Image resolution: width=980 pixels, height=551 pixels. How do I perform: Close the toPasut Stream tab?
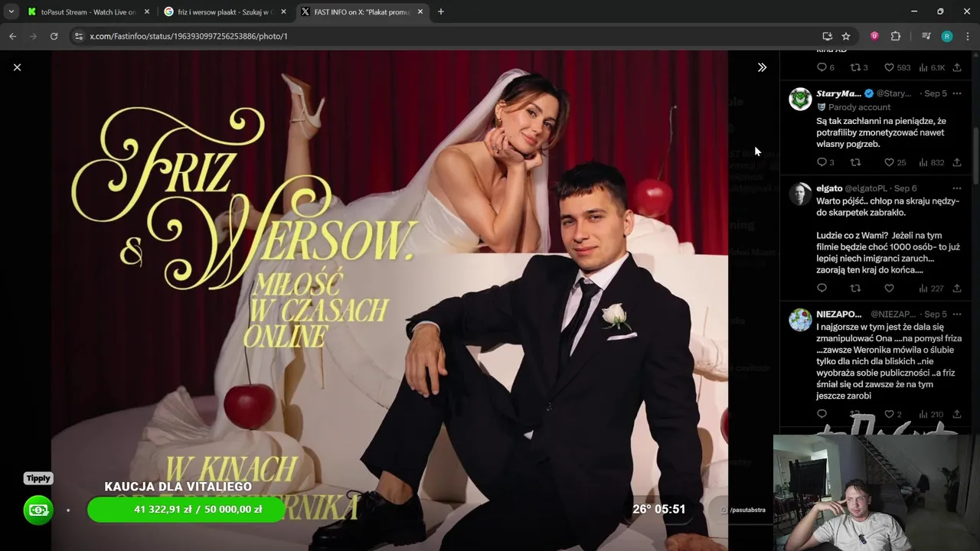click(147, 11)
